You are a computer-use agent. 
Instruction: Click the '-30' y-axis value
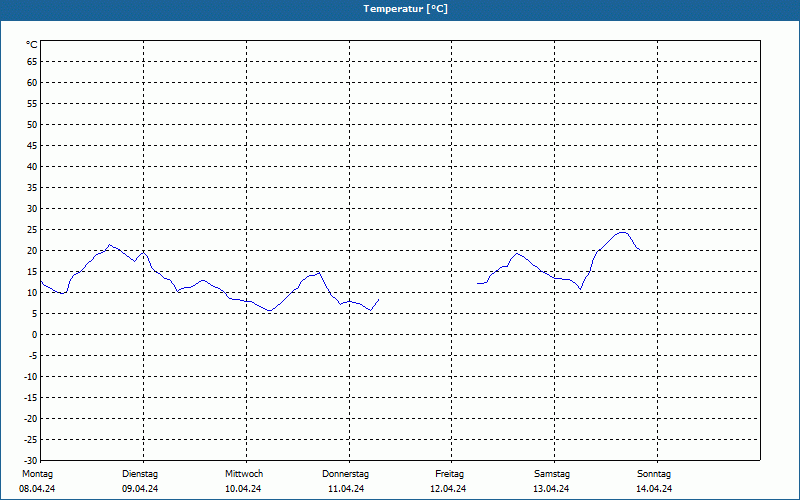click(31, 461)
